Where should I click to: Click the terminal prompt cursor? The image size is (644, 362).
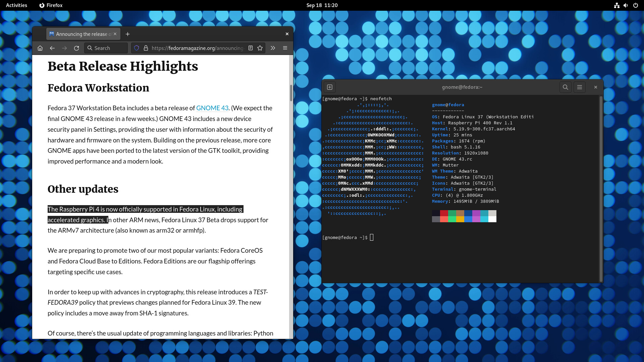(372, 237)
